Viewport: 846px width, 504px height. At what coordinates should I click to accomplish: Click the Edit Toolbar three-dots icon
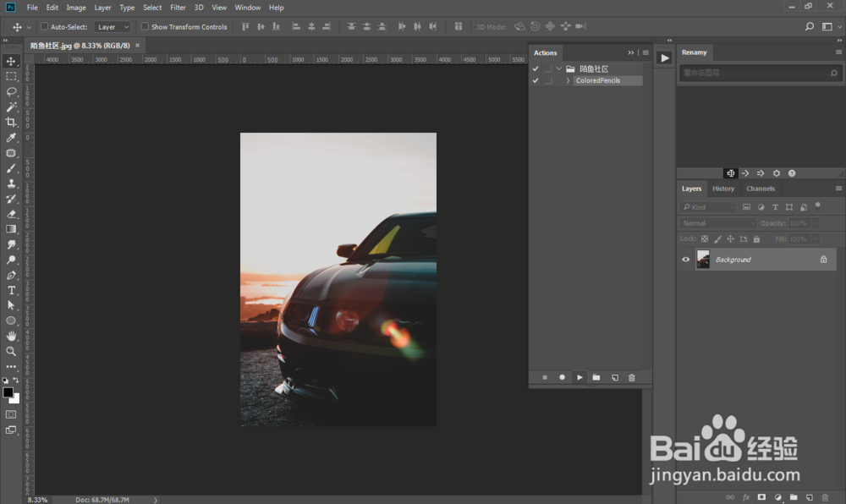[x=11, y=366]
